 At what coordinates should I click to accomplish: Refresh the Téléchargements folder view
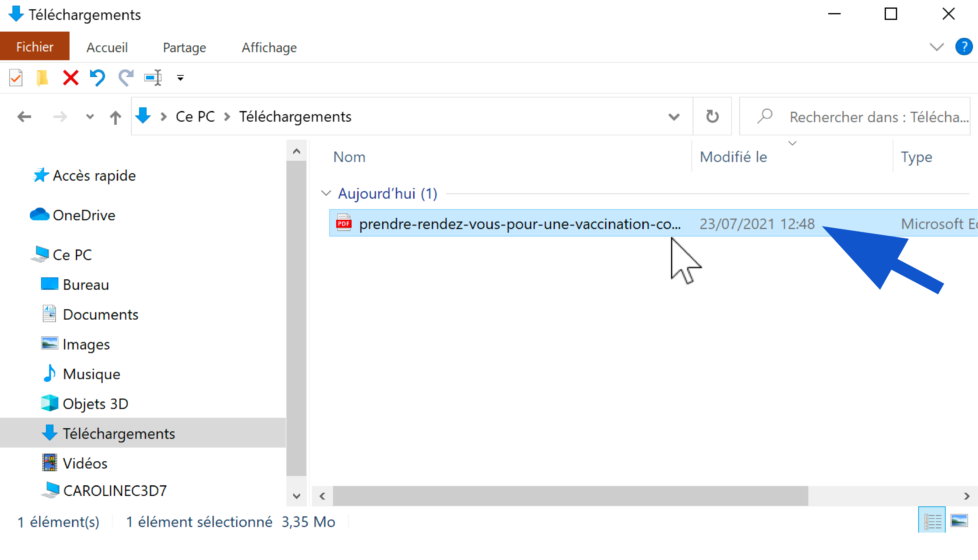point(712,116)
